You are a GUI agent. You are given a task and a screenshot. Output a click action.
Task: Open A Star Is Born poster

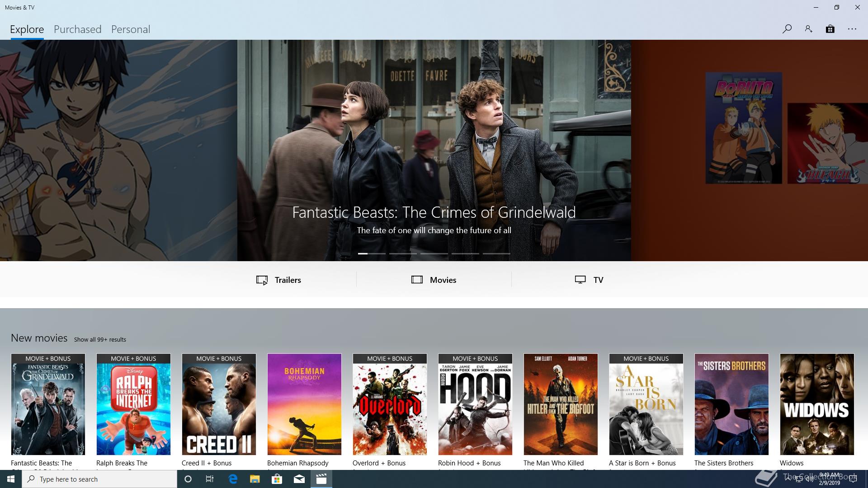pyautogui.click(x=646, y=404)
